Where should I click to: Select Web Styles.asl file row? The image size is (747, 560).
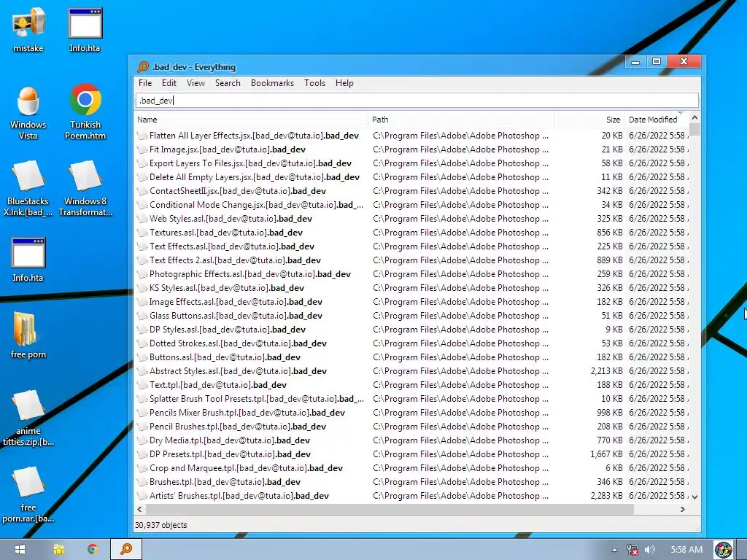coord(412,219)
